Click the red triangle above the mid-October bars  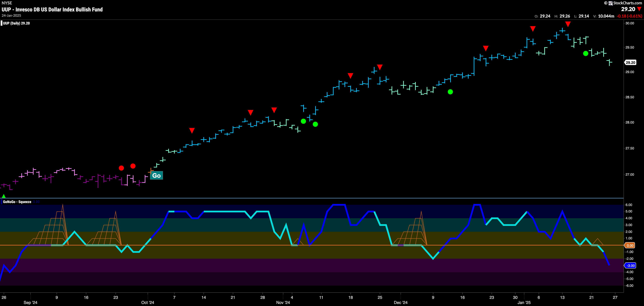(x=192, y=130)
